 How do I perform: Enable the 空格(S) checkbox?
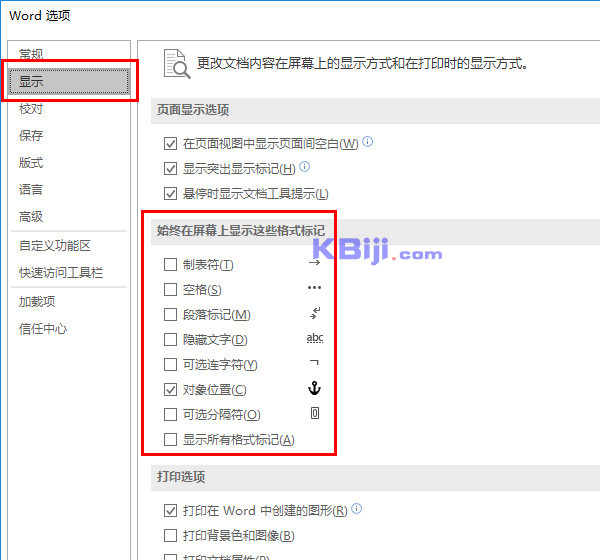coord(170,290)
